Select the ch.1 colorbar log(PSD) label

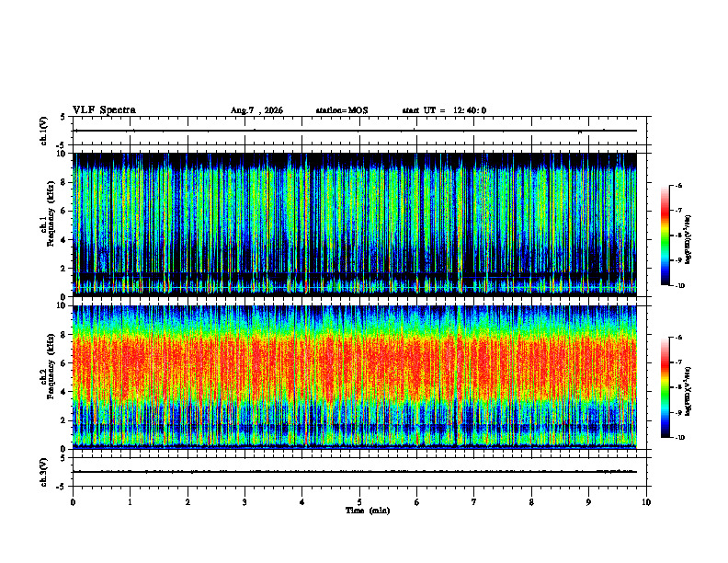pos(688,239)
